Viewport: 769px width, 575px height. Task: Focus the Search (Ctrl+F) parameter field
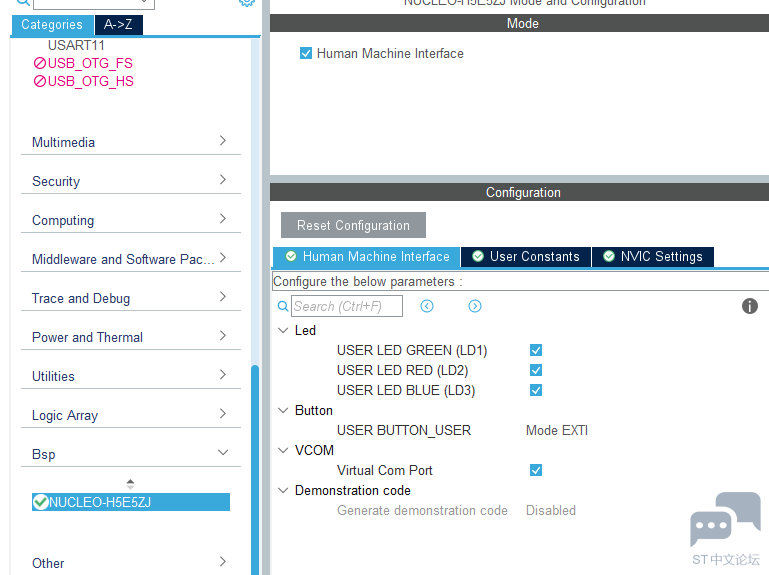347,306
